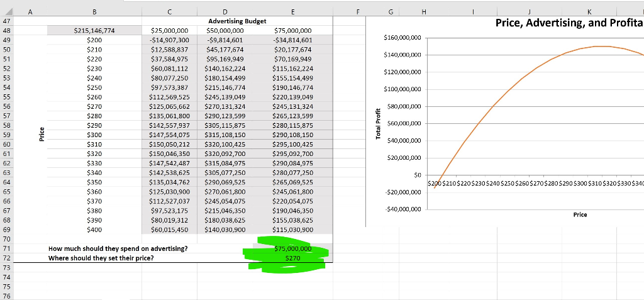Click the -$34,814,601 cell

[x=292, y=40]
